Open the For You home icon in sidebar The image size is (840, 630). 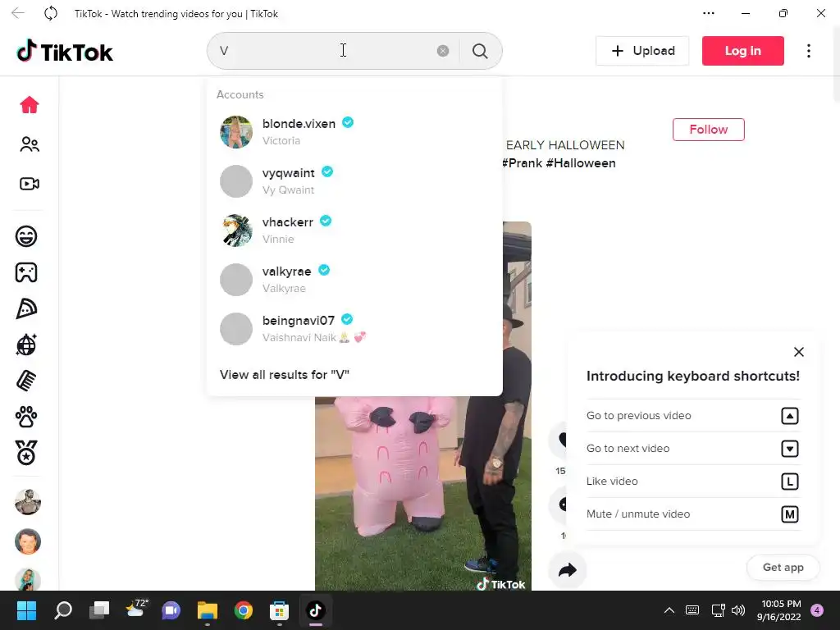30,105
